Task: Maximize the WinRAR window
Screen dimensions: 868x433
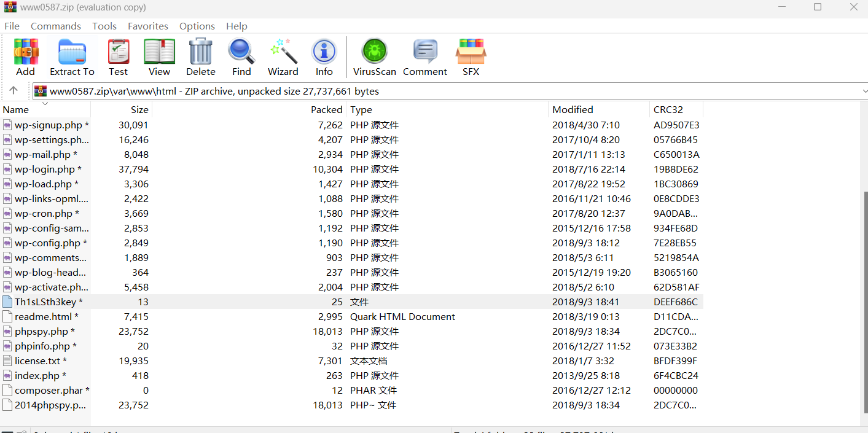Action: tap(818, 7)
